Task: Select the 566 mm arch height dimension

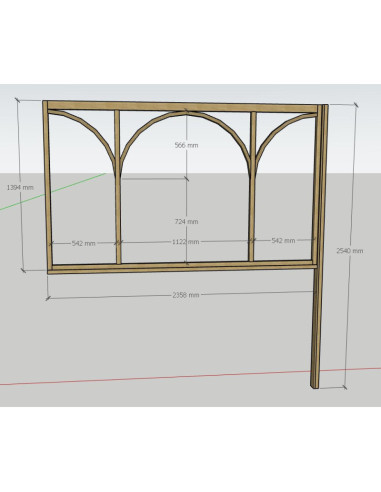Action: (x=186, y=145)
